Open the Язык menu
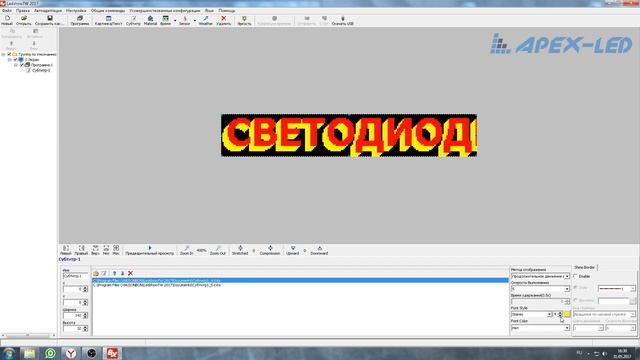Viewport: 640px width, 360px height. point(209,11)
